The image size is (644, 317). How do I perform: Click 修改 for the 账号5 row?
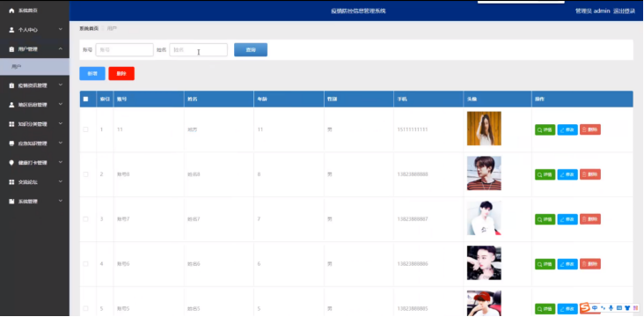pyautogui.click(x=567, y=308)
